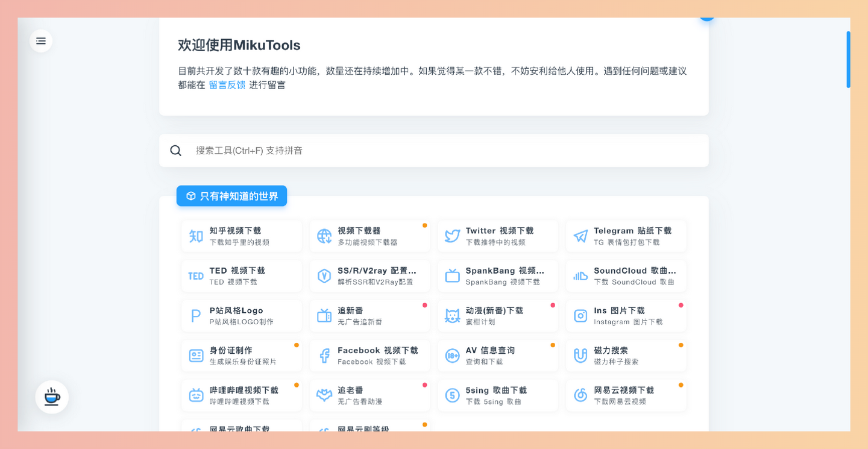Click the Twitter bird icon

[453, 236]
